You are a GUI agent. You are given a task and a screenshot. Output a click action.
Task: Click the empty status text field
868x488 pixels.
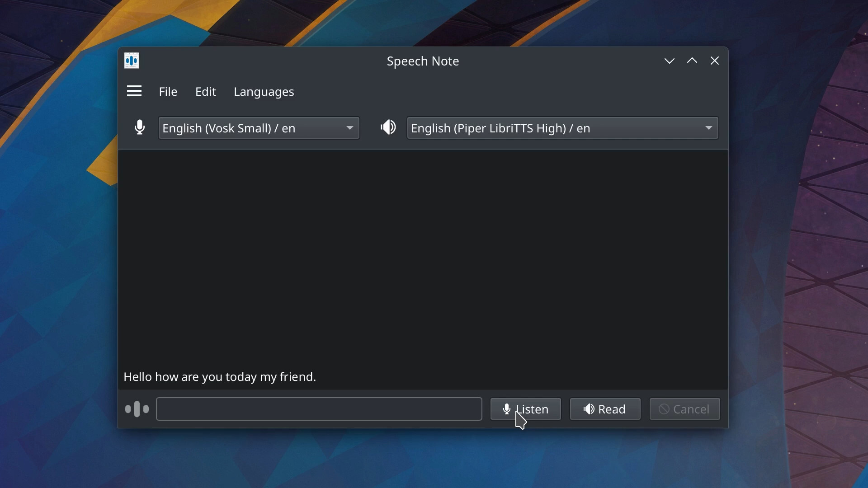319,409
